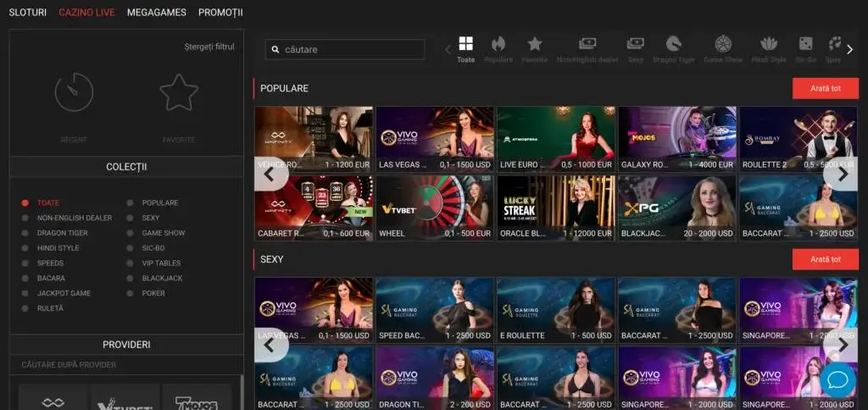Image resolution: width=868 pixels, height=410 pixels.
Task: Click Arată tot button for Sexy
Action: pyautogui.click(x=826, y=259)
